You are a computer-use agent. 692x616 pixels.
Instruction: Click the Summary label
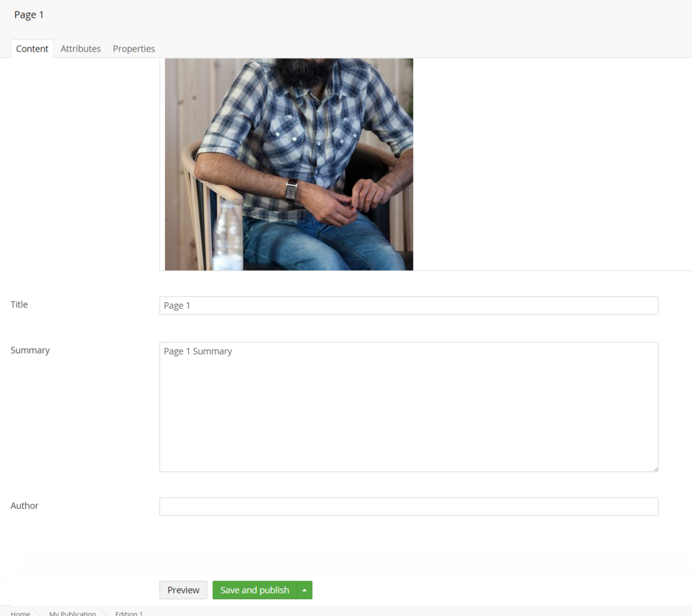[30, 350]
